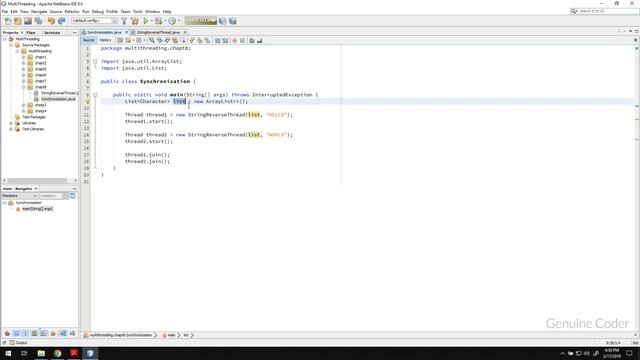Click the Projects panel horizontal scrollbar
The height and width of the screenshot is (360, 640).
coord(37,180)
